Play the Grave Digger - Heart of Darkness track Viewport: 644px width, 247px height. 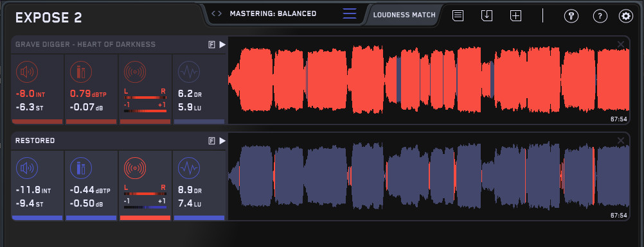click(222, 45)
